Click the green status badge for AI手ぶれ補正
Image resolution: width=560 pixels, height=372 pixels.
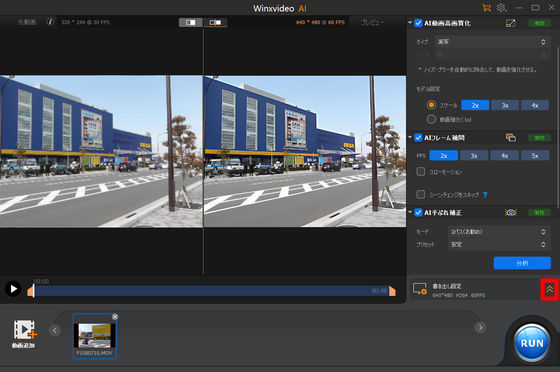[539, 212]
